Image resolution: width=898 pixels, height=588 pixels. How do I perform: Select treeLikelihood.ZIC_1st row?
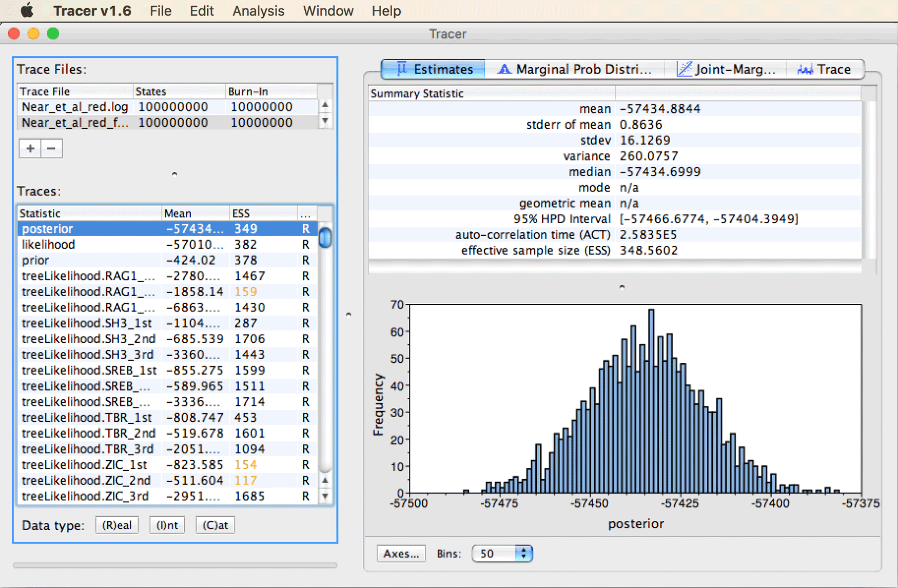[167, 465]
